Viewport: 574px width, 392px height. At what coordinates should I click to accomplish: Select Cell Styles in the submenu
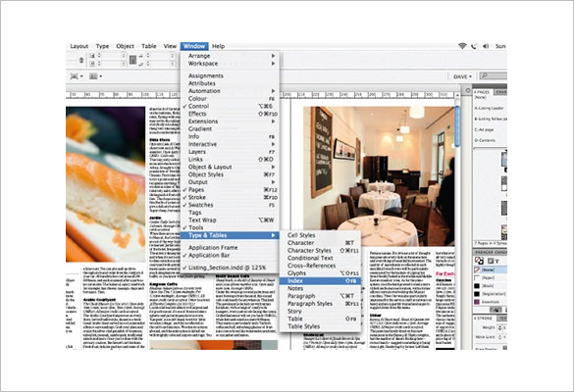pyautogui.click(x=320, y=235)
